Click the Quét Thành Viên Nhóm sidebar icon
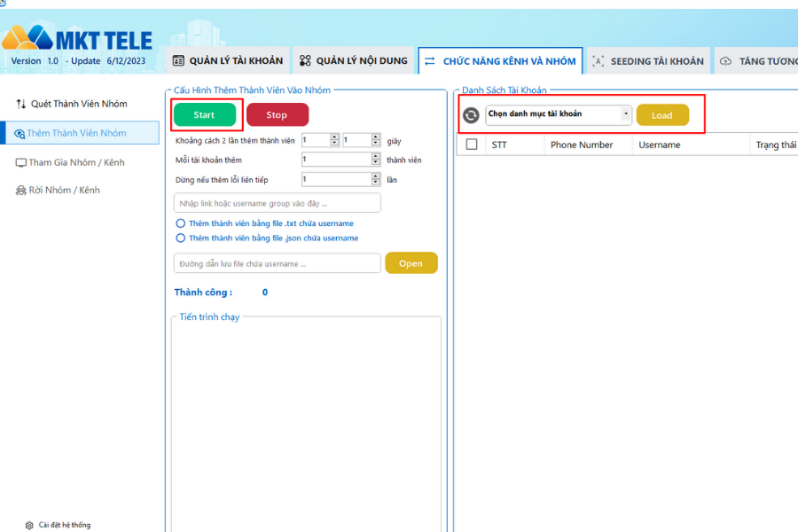 point(21,104)
